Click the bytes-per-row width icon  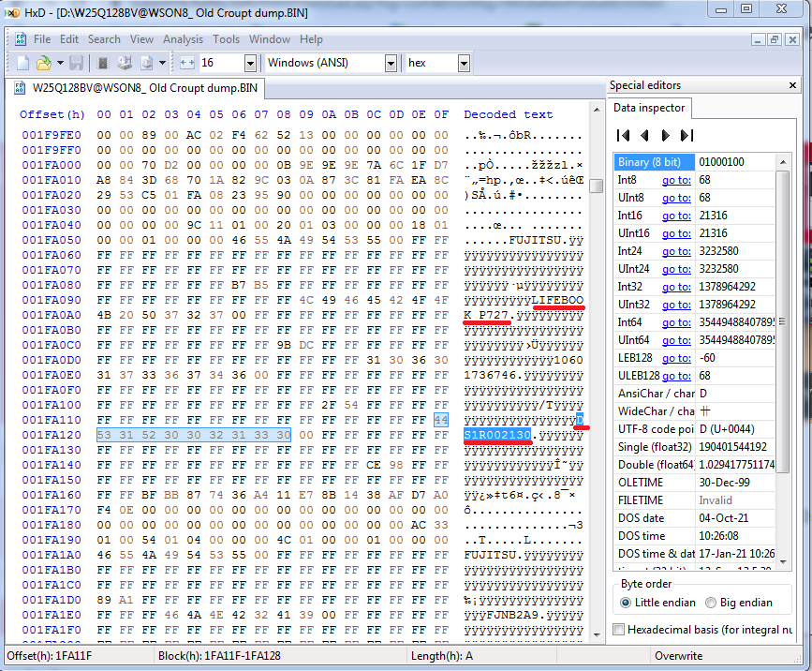(187, 63)
